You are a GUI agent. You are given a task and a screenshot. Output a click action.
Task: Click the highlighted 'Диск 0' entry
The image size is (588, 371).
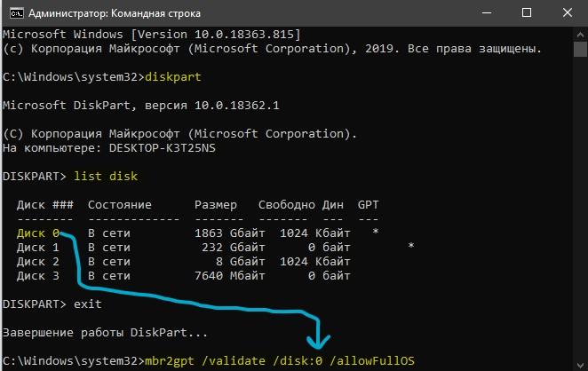coord(38,233)
